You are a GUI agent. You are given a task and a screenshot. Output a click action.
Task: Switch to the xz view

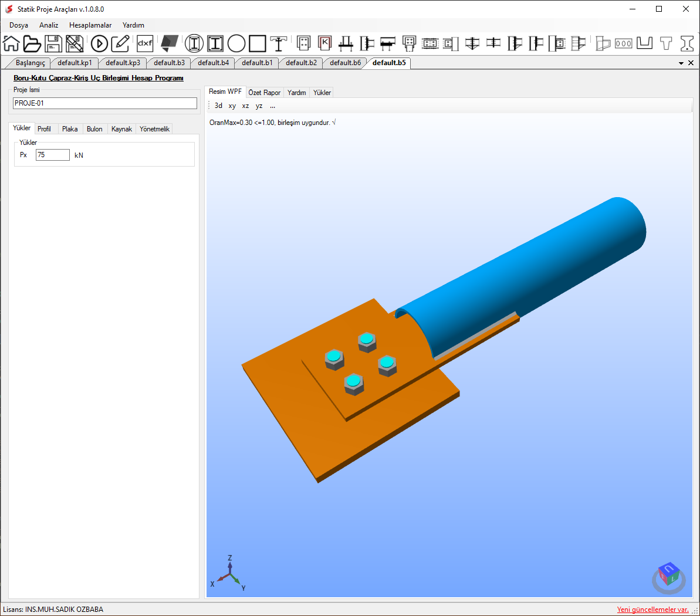(x=245, y=106)
